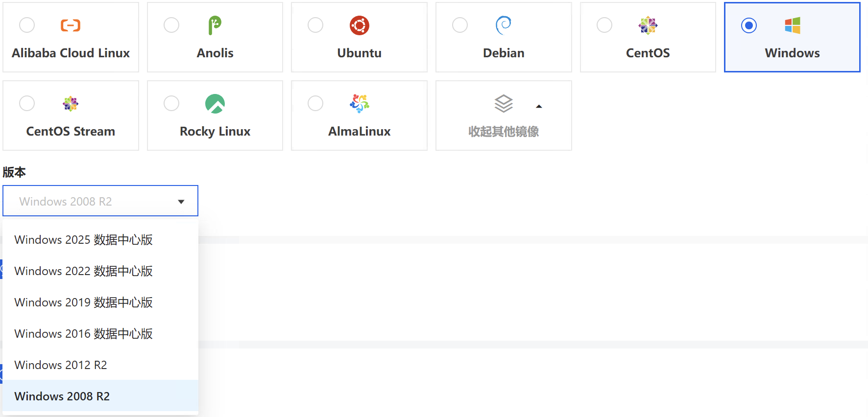Click the AlmaLinux label

click(360, 131)
